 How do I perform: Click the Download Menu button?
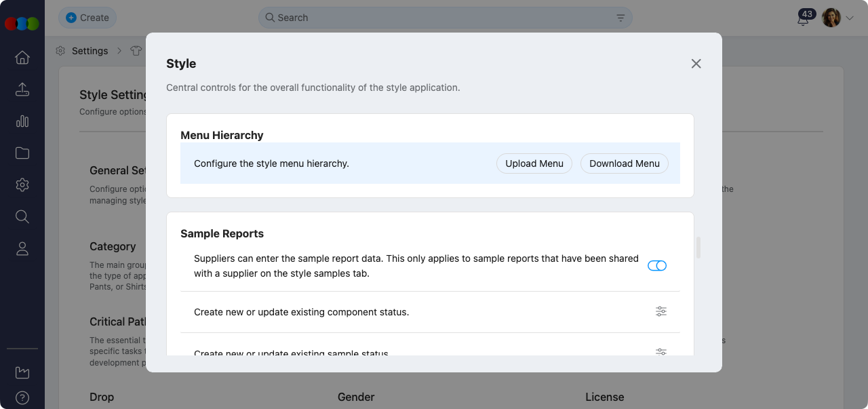pos(624,163)
